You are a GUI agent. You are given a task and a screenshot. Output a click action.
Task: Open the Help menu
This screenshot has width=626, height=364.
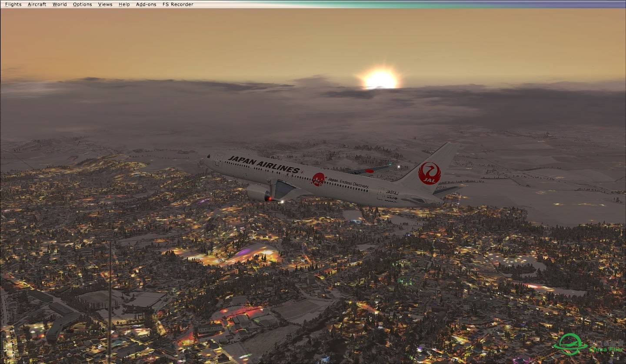(124, 4)
